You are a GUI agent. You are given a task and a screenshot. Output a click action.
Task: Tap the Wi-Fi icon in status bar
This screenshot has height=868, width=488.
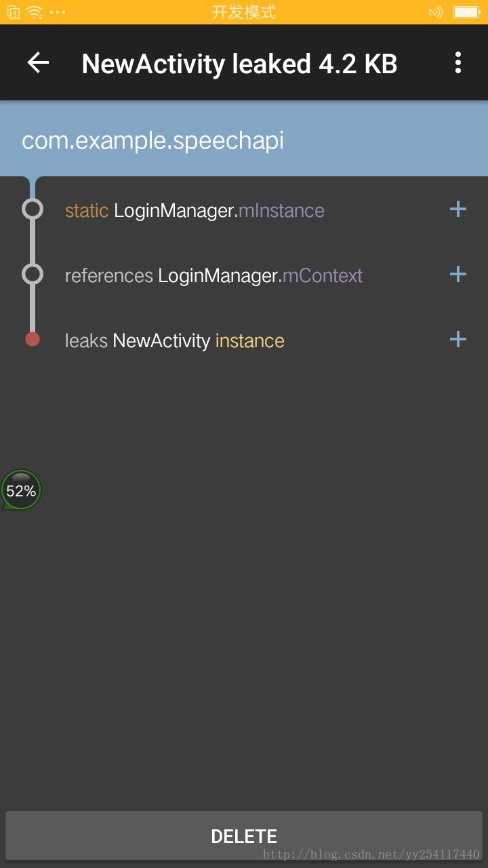pos(35,12)
